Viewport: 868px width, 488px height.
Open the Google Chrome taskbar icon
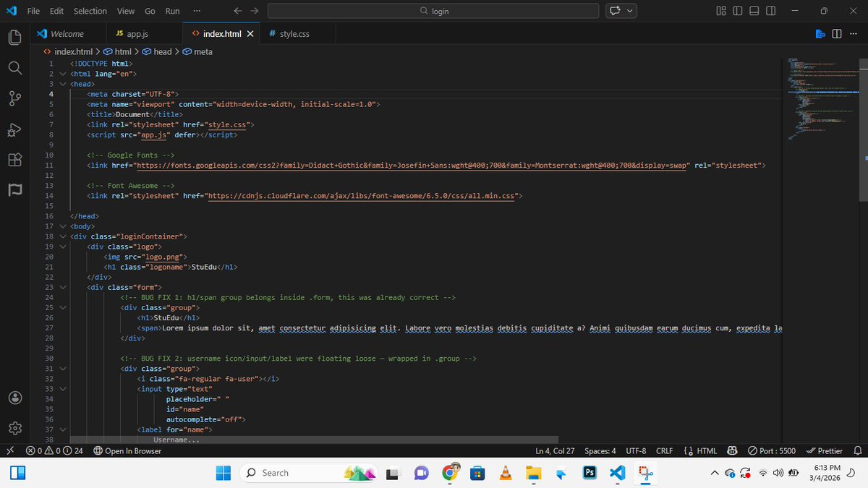click(x=450, y=473)
